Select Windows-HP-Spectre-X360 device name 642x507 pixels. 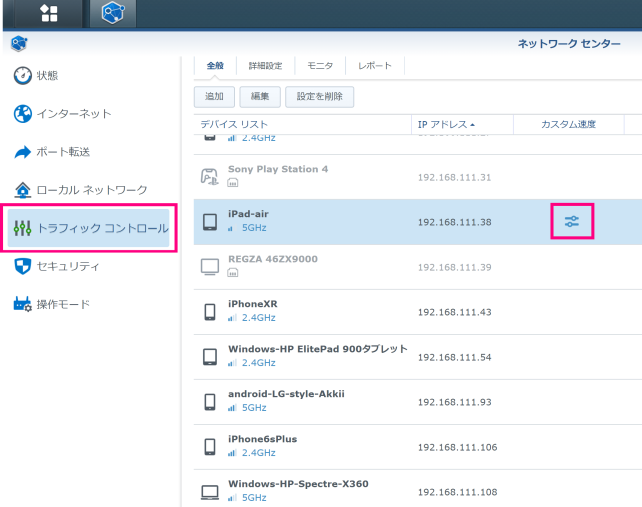(298, 484)
